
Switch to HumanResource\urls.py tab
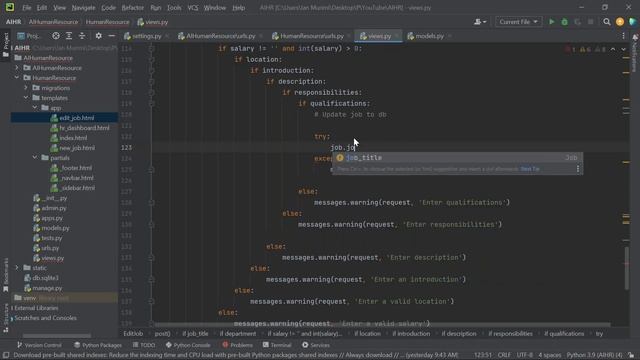click(311, 36)
